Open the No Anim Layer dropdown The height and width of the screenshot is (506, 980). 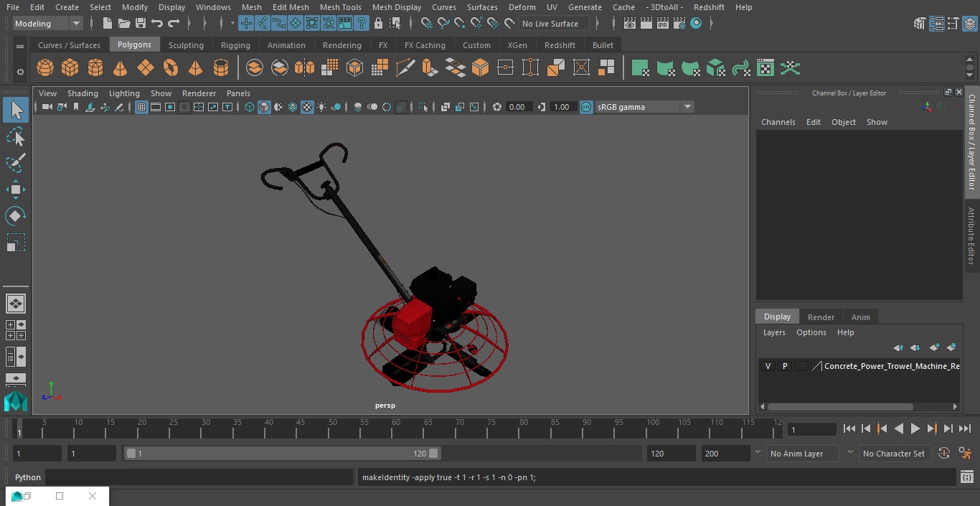[804, 454]
